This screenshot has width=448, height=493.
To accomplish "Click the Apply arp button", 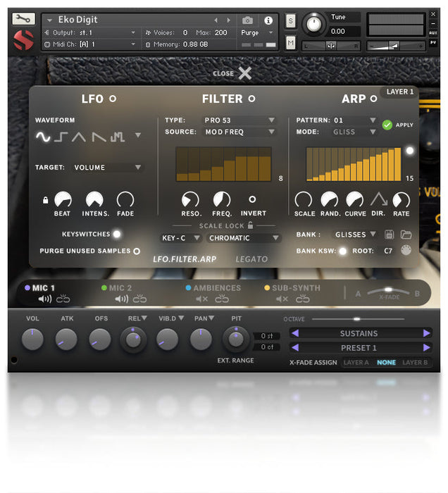I will pyautogui.click(x=387, y=125).
